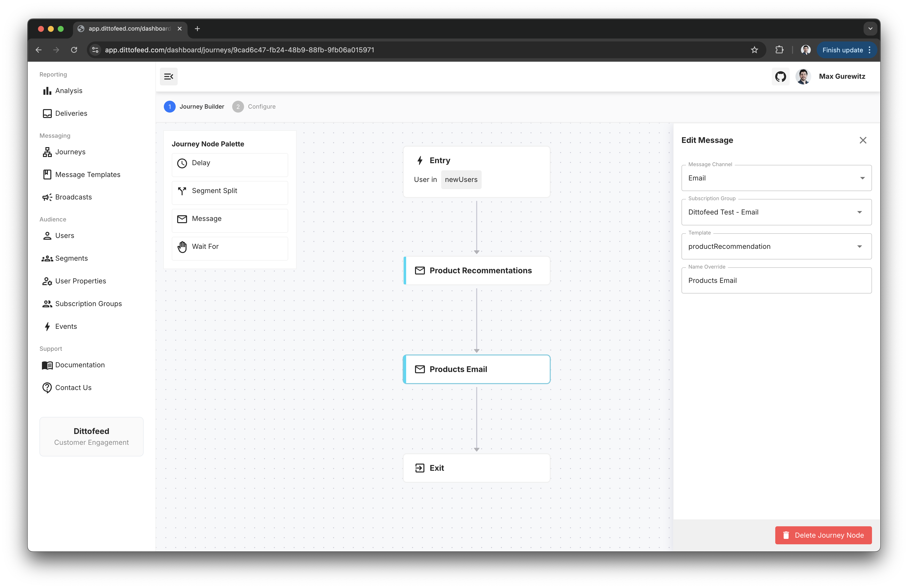Open the Template productRecommendation dropdown
This screenshot has height=588, width=908.
point(776,247)
